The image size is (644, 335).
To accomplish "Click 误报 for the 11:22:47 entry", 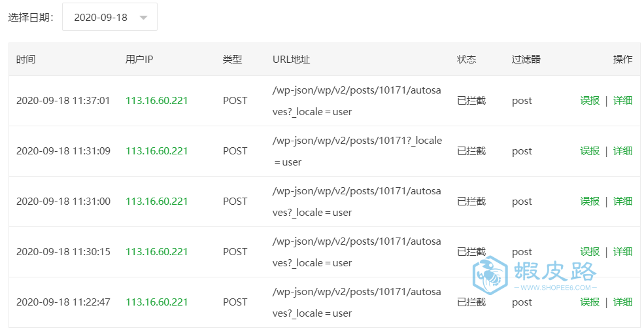I will pyautogui.click(x=590, y=302).
